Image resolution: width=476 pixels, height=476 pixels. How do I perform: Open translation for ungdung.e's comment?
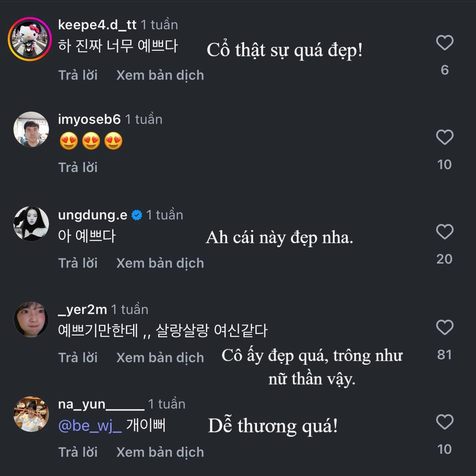160,263
